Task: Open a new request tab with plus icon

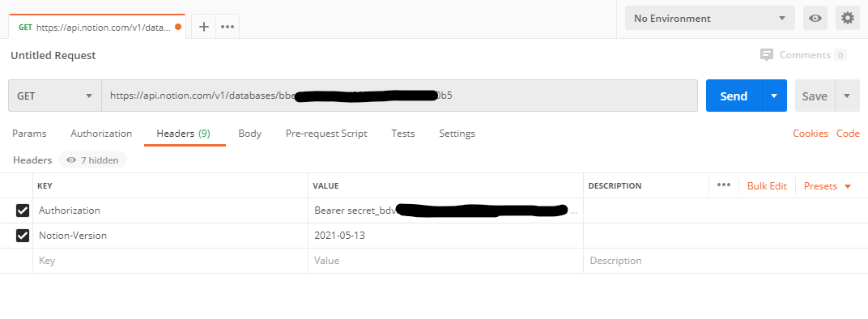Action: pyautogui.click(x=204, y=27)
